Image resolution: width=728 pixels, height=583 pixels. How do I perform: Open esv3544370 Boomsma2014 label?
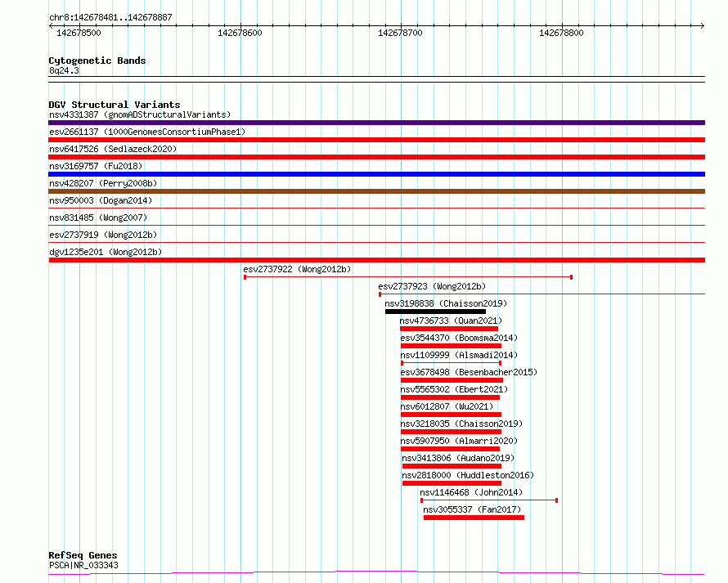click(459, 338)
